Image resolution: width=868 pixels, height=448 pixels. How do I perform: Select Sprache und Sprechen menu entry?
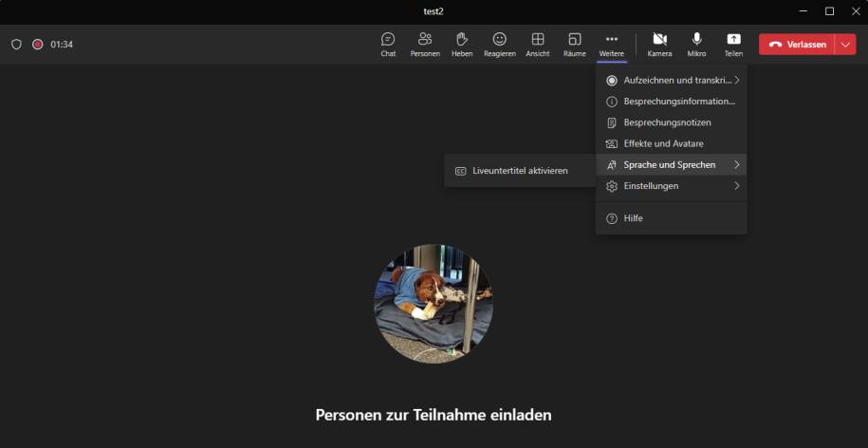[x=671, y=164]
